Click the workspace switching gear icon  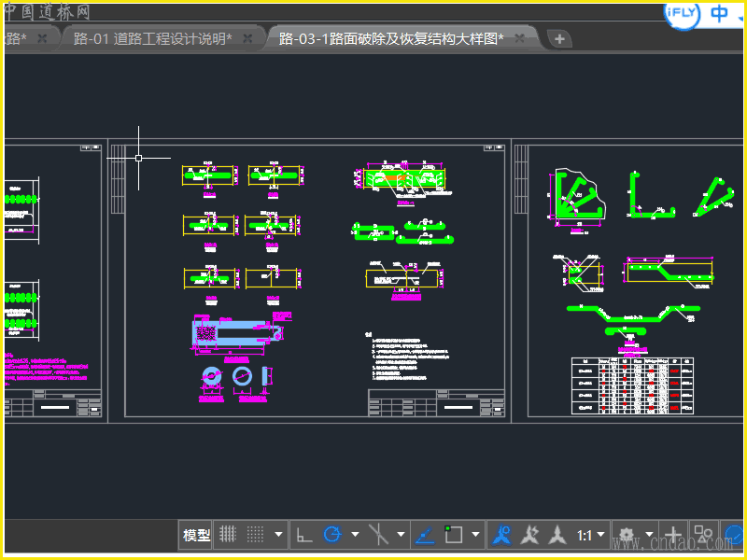point(626,535)
